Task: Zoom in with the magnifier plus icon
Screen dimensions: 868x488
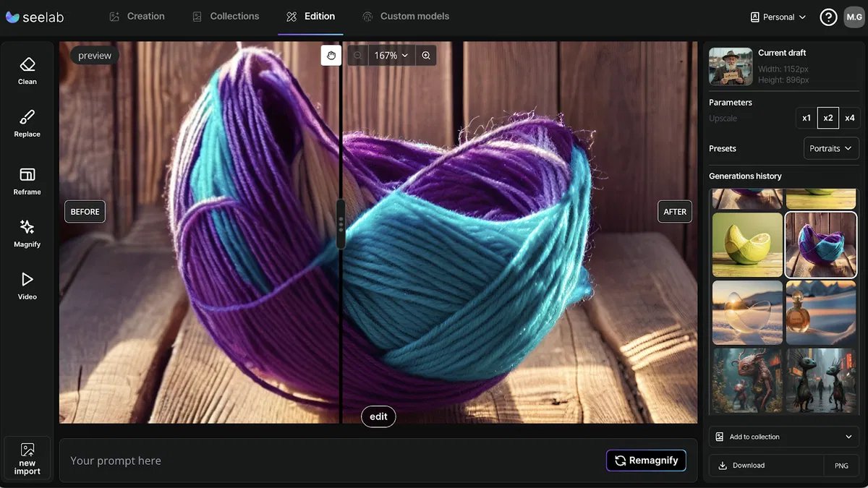Action: point(426,56)
